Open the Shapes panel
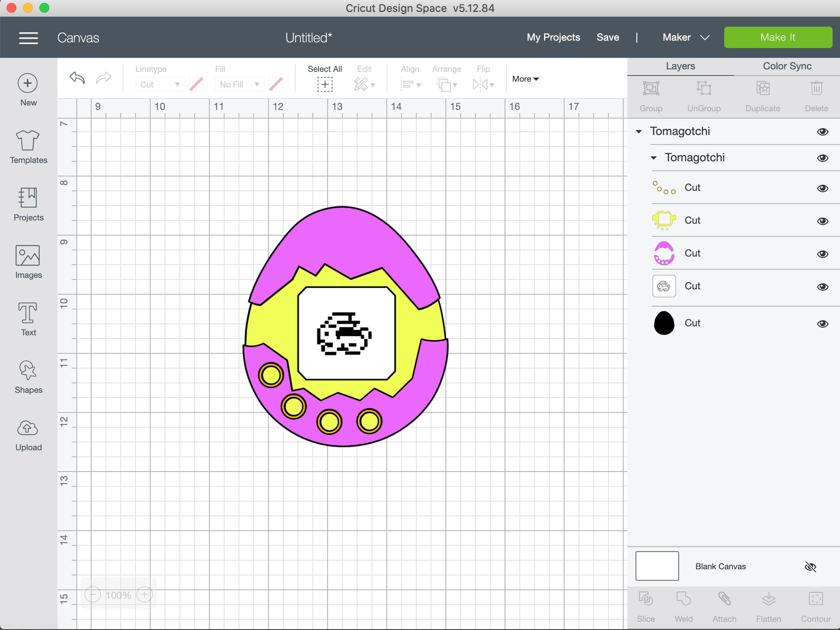 click(28, 377)
